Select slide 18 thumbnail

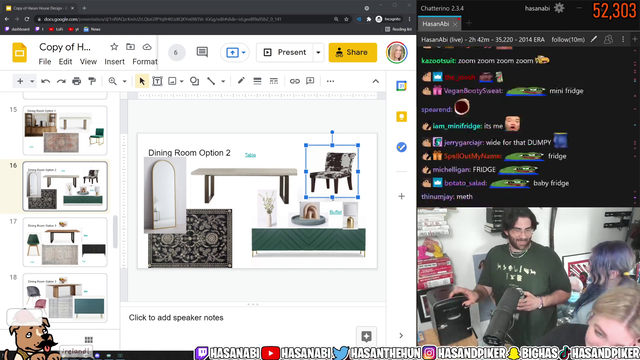pyautogui.click(x=65, y=298)
